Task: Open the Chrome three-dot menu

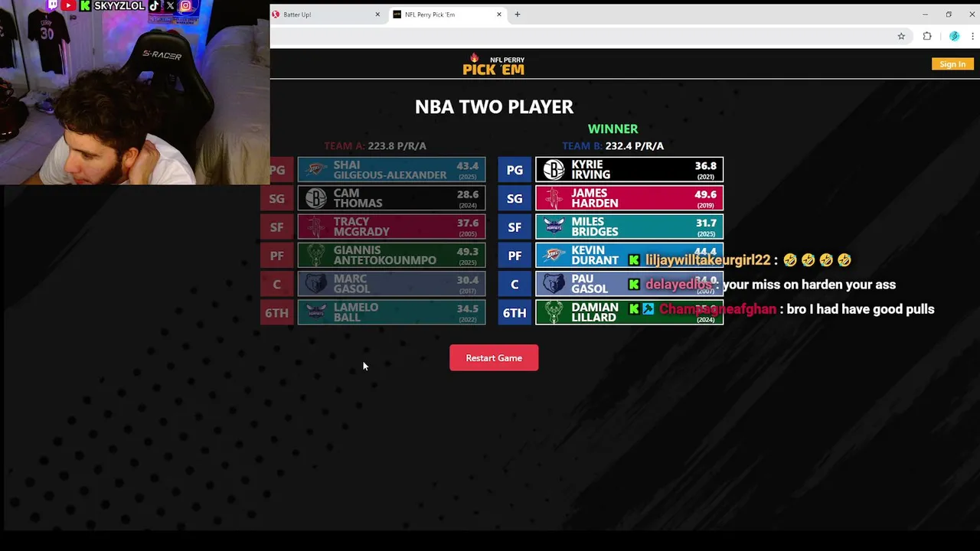Action: (x=973, y=36)
